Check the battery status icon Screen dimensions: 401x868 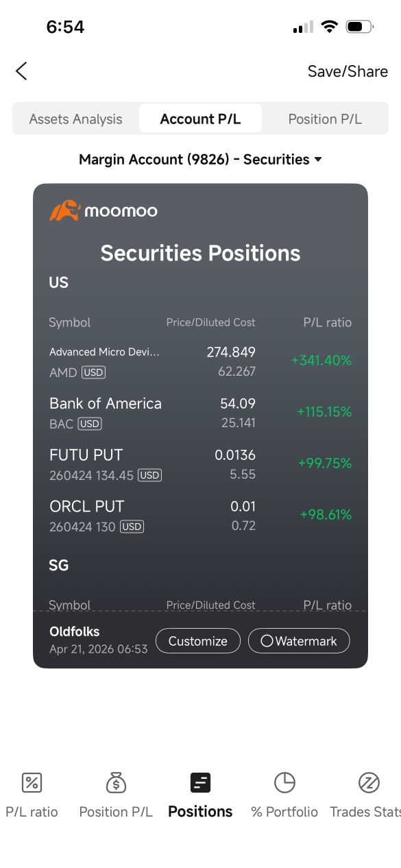point(359,27)
